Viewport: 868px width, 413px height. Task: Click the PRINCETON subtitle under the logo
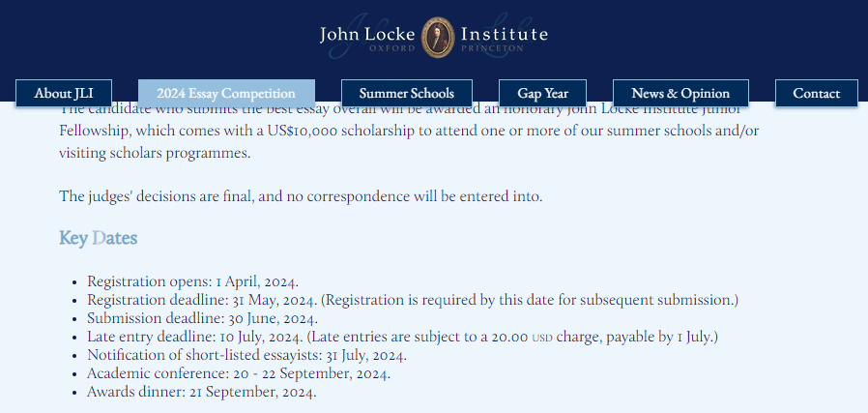coord(492,48)
